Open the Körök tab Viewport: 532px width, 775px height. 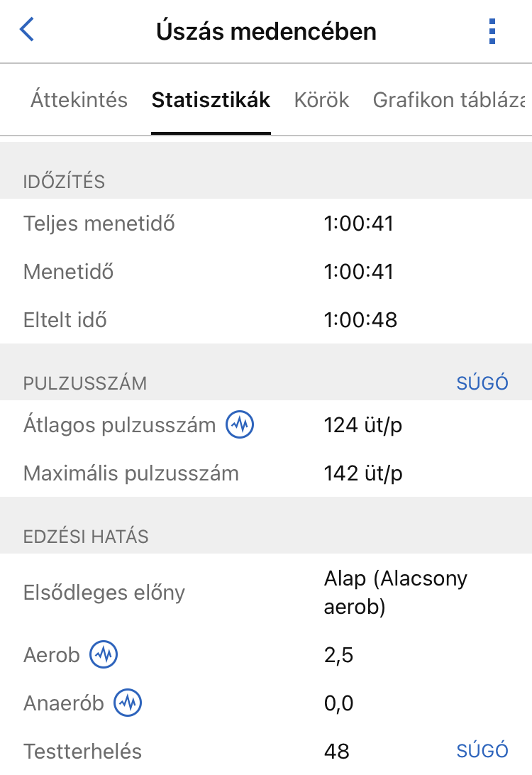tap(321, 100)
